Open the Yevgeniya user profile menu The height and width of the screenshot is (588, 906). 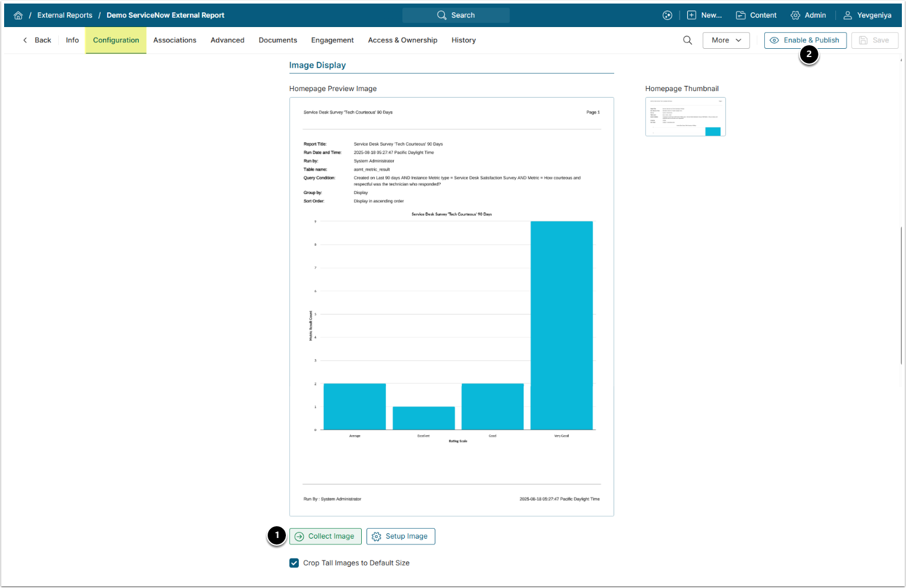pos(867,15)
